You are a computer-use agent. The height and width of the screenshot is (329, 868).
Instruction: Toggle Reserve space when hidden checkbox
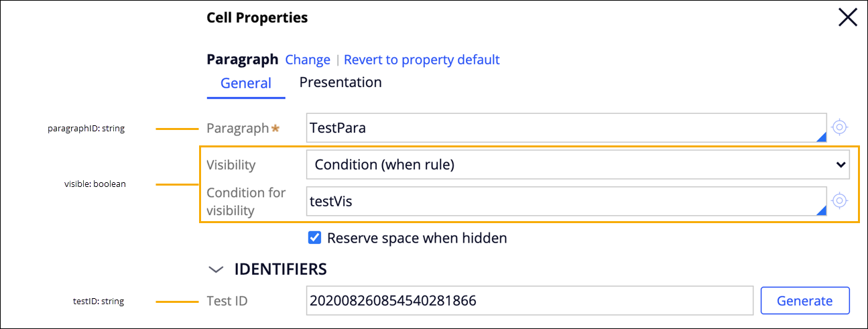point(314,238)
